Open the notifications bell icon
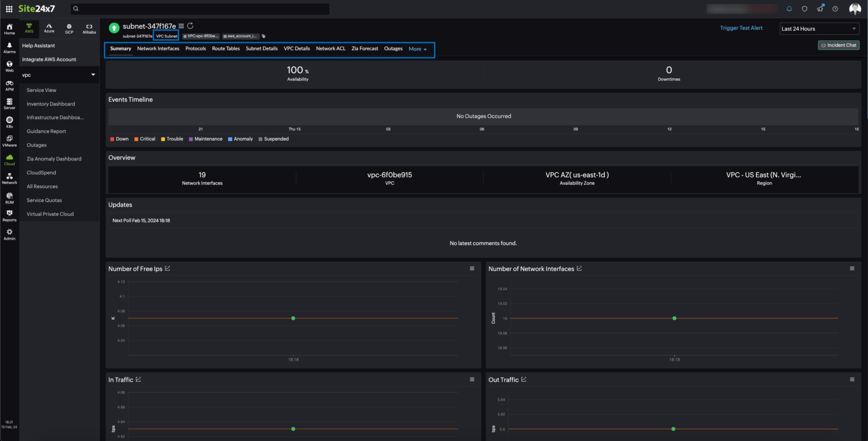Viewport: 868px width, 441px height. pos(789,9)
